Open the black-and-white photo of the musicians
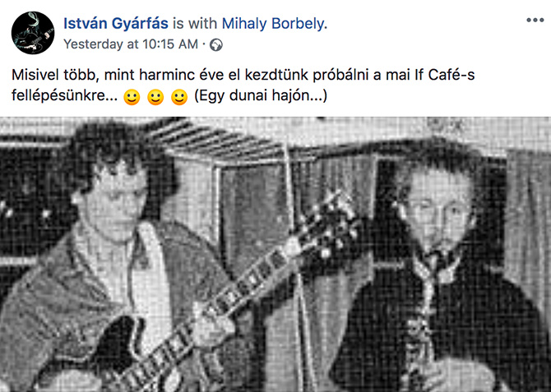 (x=275, y=254)
